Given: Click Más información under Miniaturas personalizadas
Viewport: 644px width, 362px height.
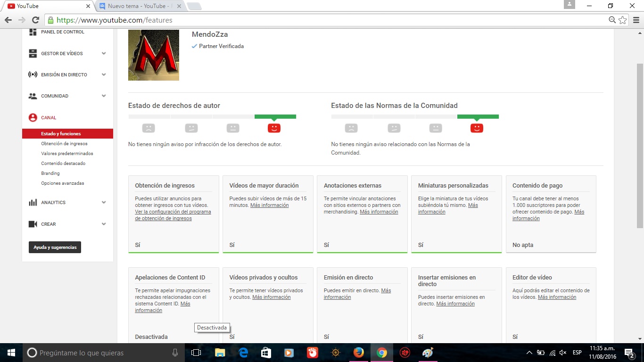Looking at the screenshot, I should (x=448, y=209).
